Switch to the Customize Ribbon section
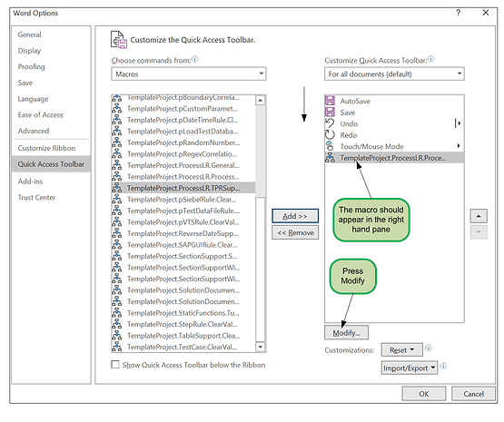 pyautogui.click(x=46, y=148)
